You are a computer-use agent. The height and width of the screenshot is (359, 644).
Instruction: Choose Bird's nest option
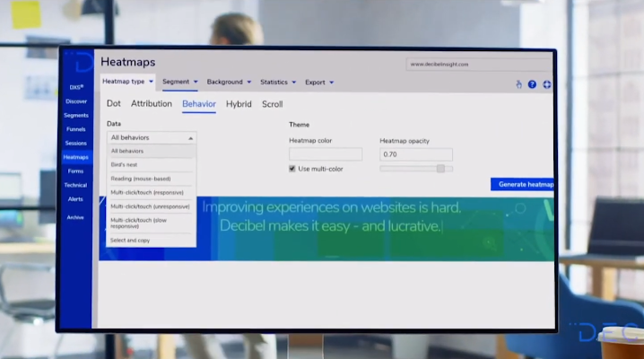click(152, 165)
